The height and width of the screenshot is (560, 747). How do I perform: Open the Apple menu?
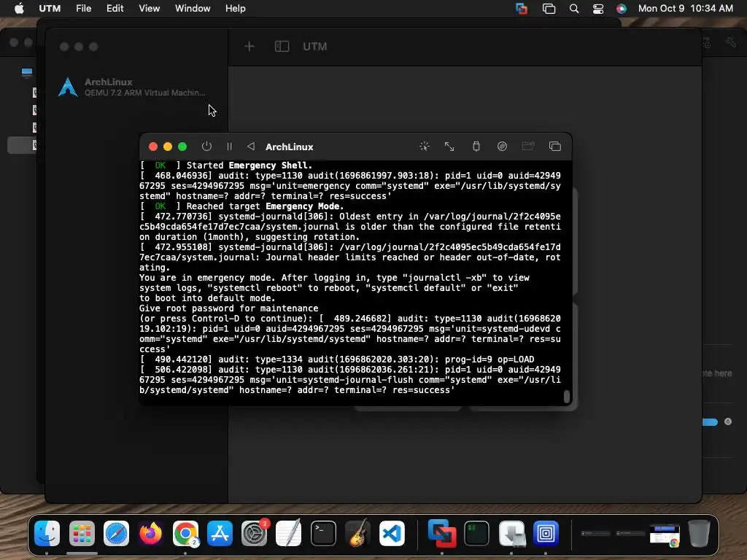(19, 9)
